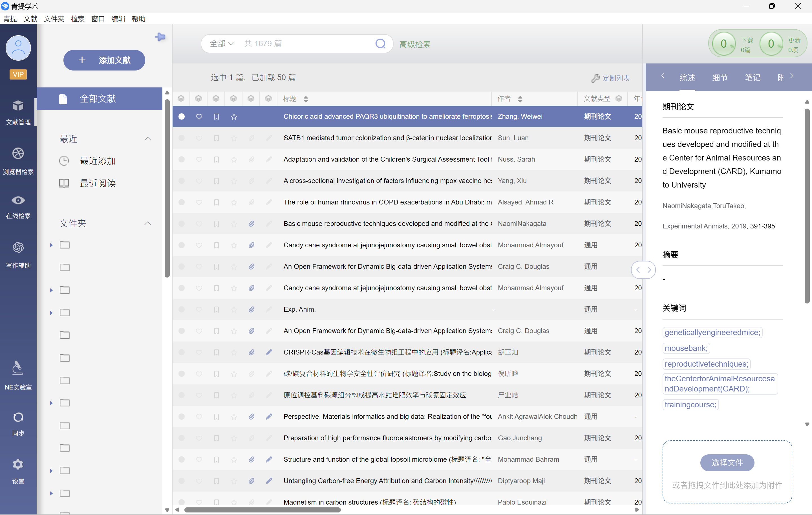812x515 pixels.
Task: Click the 最近阅读 book icon
Action: click(x=64, y=183)
